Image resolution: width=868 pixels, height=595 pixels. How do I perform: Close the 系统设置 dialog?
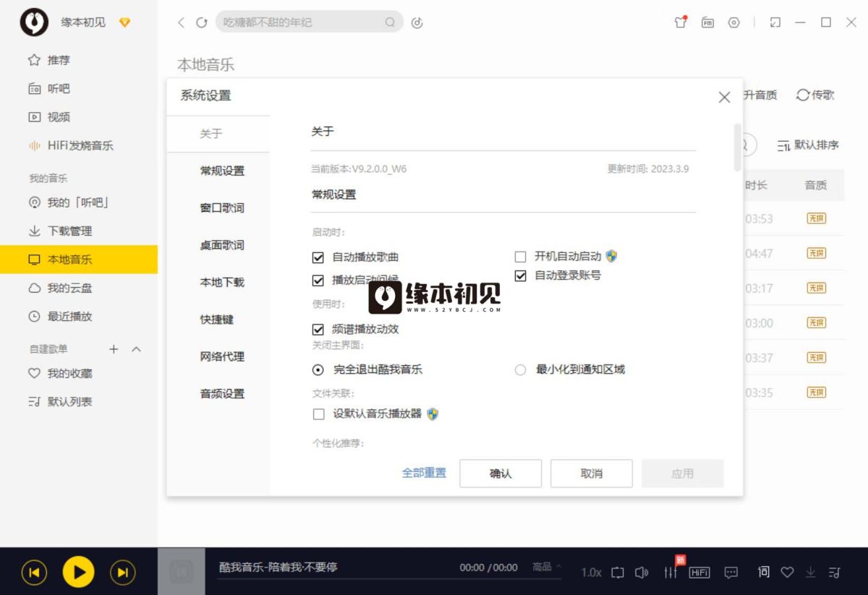(724, 97)
